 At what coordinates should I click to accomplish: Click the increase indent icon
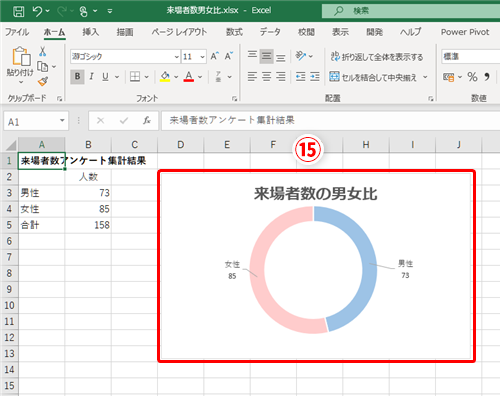click(314, 77)
